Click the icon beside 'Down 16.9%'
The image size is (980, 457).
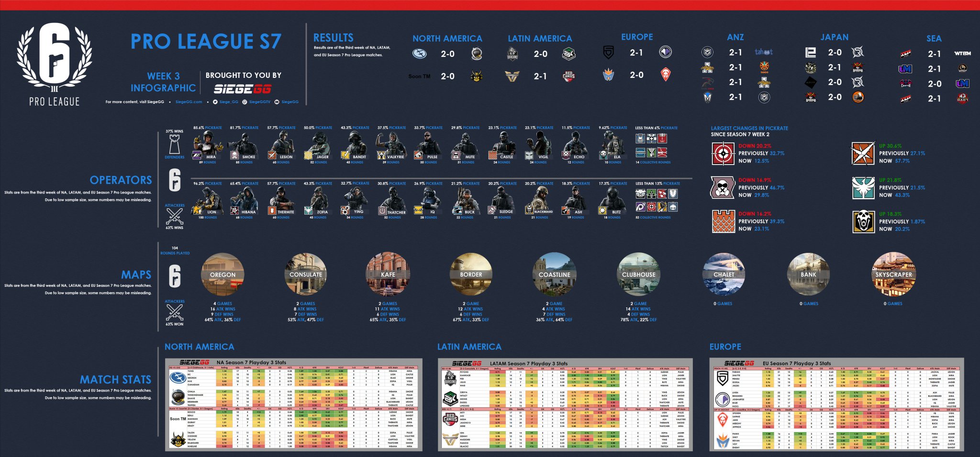tap(723, 187)
